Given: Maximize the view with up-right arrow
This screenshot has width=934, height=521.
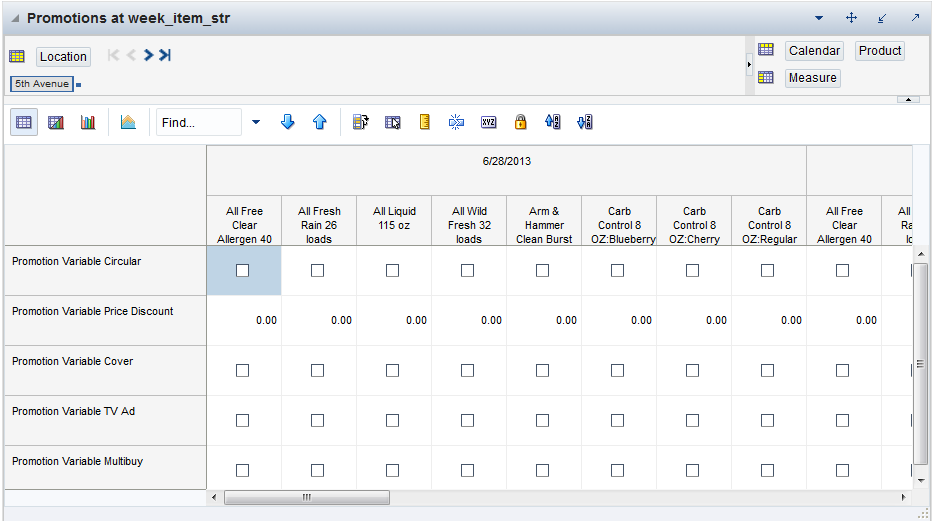Looking at the screenshot, I should [915, 18].
